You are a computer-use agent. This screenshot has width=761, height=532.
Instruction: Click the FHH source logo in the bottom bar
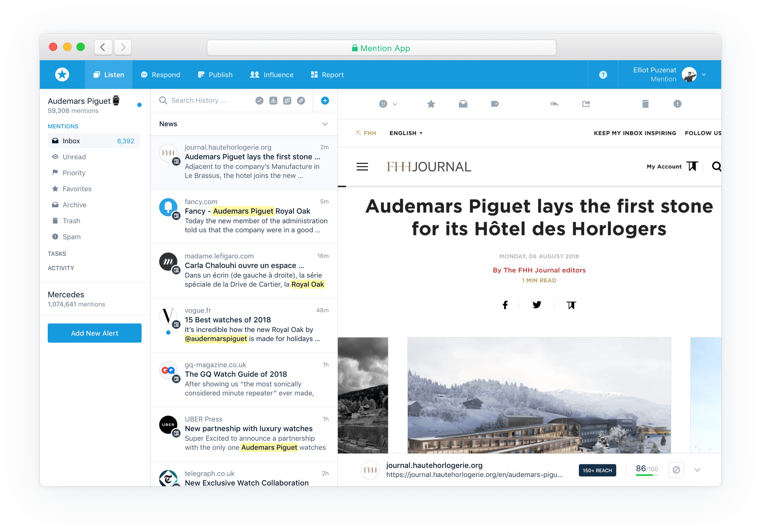point(370,470)
